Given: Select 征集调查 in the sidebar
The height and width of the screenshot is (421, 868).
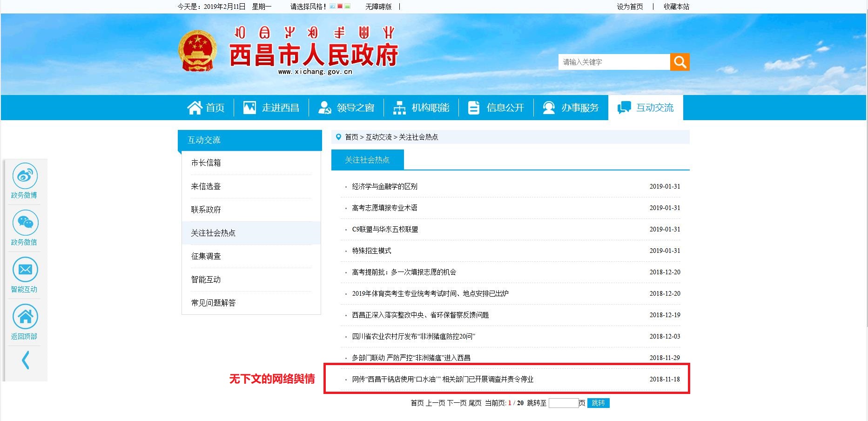Looking at the screenshot, I should [206, 256].
